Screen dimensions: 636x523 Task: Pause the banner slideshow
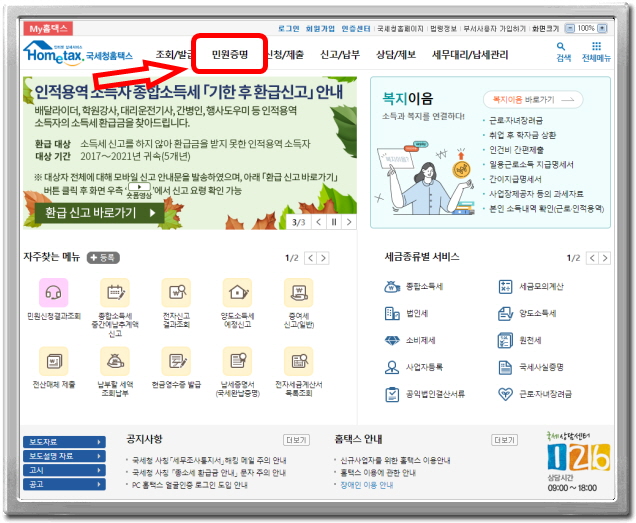click(x=333, y=222)
